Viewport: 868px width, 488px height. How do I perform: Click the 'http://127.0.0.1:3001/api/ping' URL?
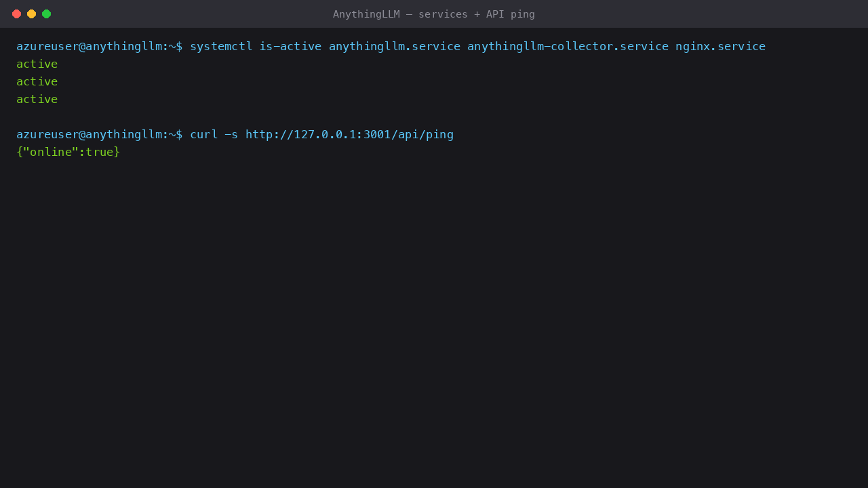(x=350, y=134)
